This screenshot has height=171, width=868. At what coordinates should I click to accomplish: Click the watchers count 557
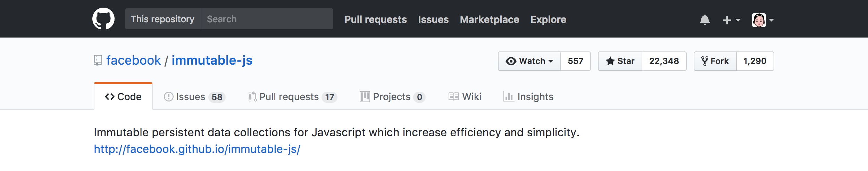[x=575, y=61]
